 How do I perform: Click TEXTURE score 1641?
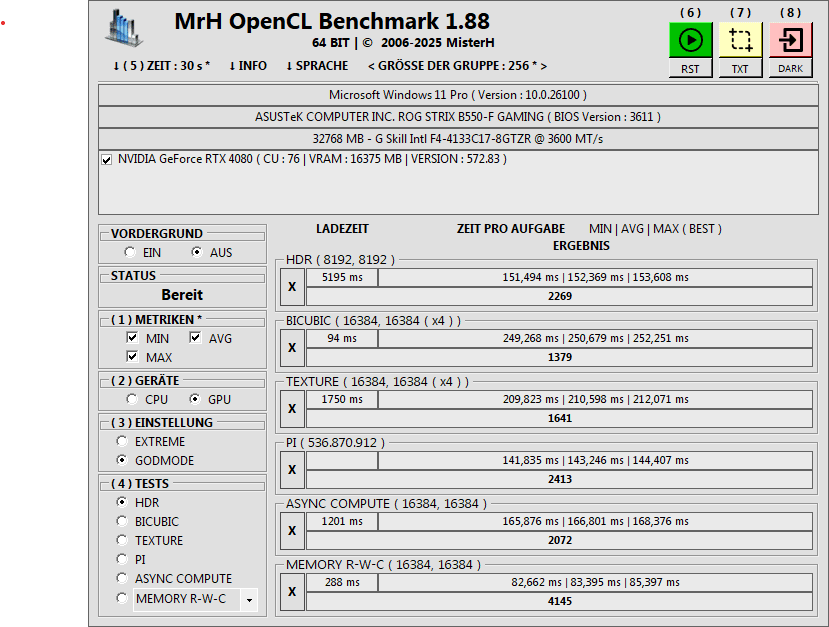pos(559,418)
